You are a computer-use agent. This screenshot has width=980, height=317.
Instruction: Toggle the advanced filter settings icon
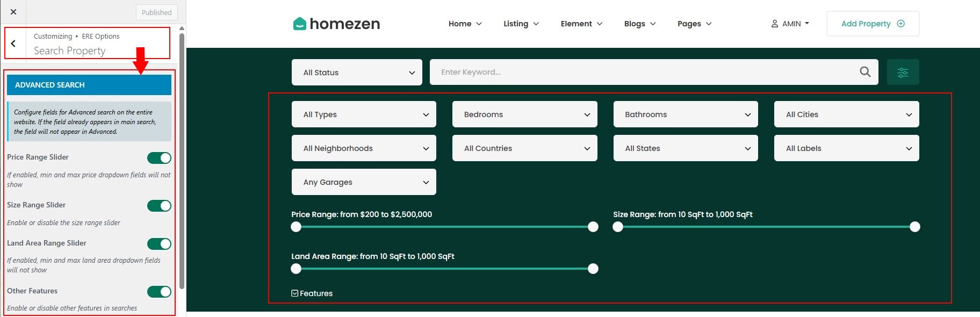point(903,72)
